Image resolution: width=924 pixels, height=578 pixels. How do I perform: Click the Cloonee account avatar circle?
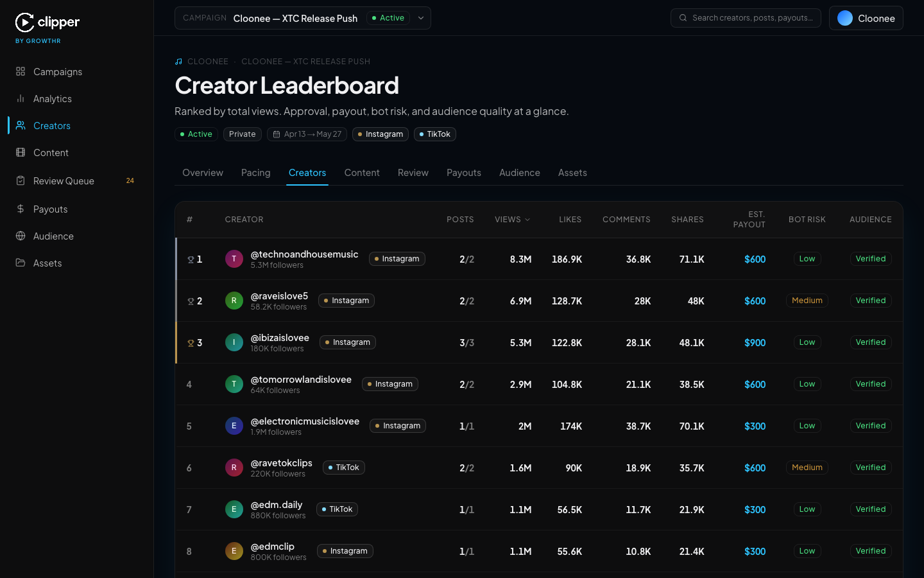coord(845,18)
